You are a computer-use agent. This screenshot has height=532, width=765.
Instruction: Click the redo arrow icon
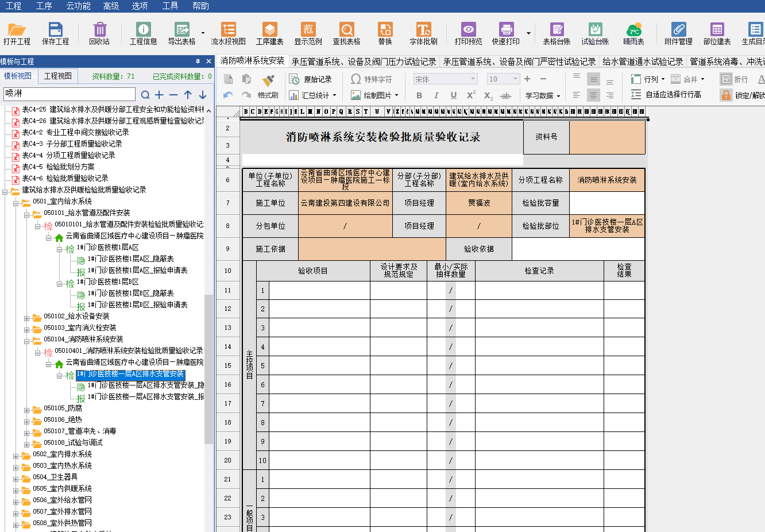(x=246, y=95)
